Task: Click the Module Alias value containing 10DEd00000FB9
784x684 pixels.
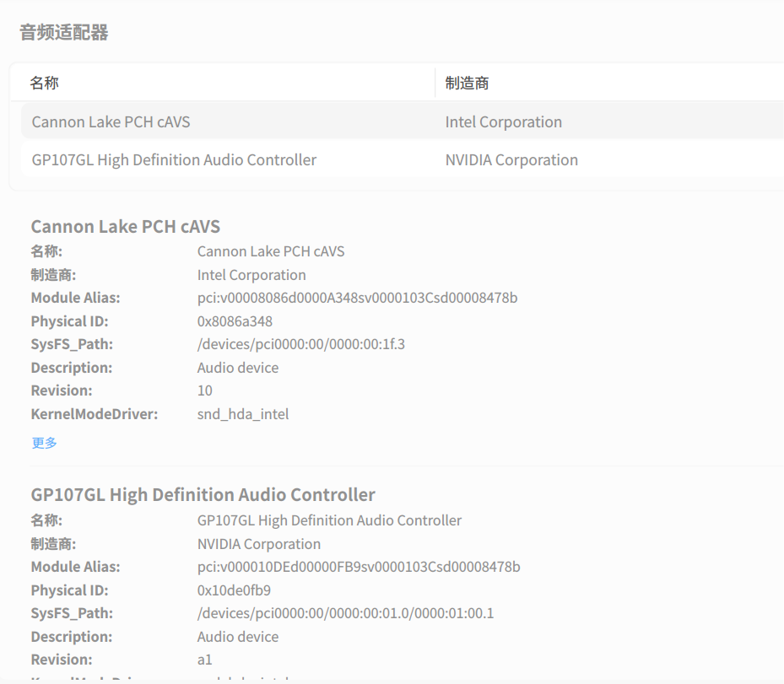Action: point(359,567)
